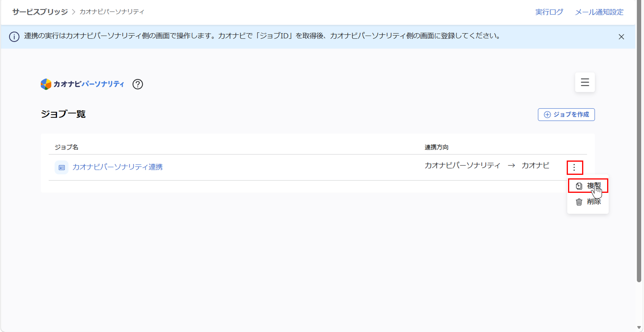
Task: Open the カオナビパーソナリティ連携 job link
Action: (x=118, y=167)
